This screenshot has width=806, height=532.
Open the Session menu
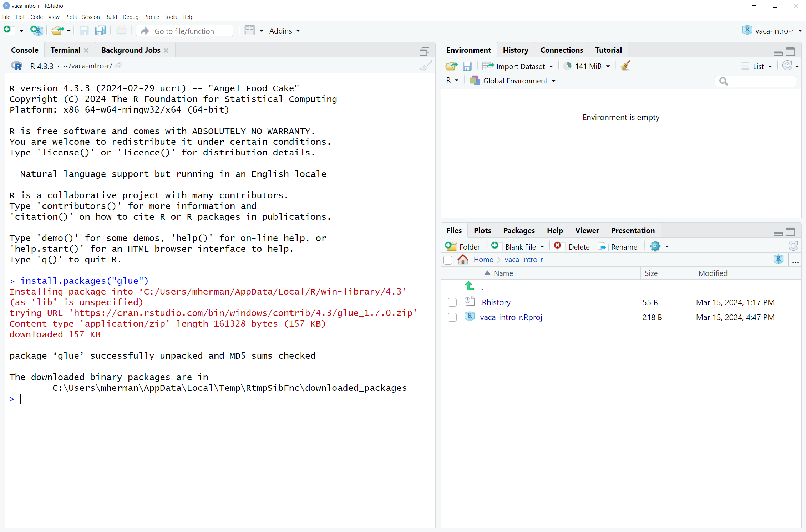[x=91, y=17]
